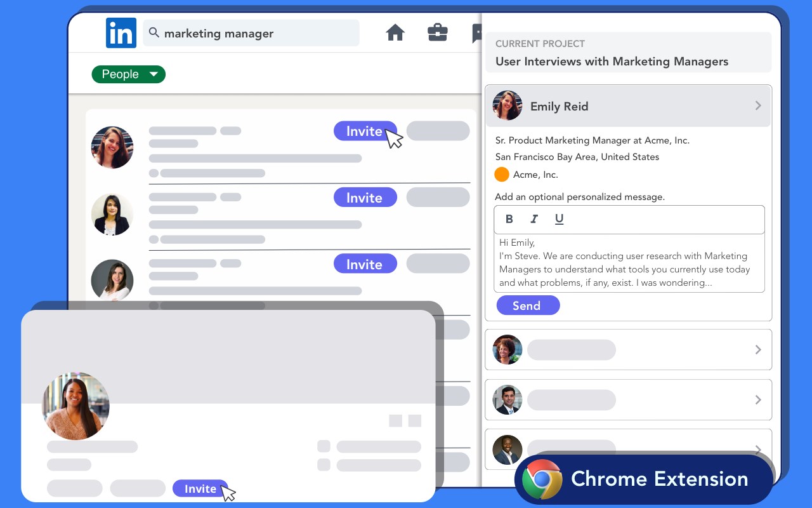Invite the third search result person
This screenshot has height=508, width=812.
coord(365,264)
